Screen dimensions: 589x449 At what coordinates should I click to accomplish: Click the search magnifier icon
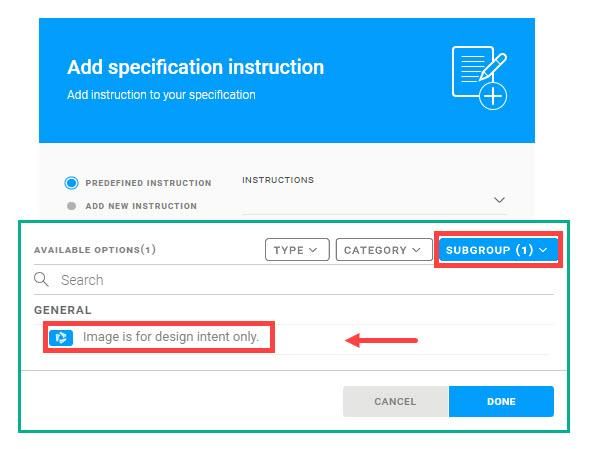[x=41, y=280]
